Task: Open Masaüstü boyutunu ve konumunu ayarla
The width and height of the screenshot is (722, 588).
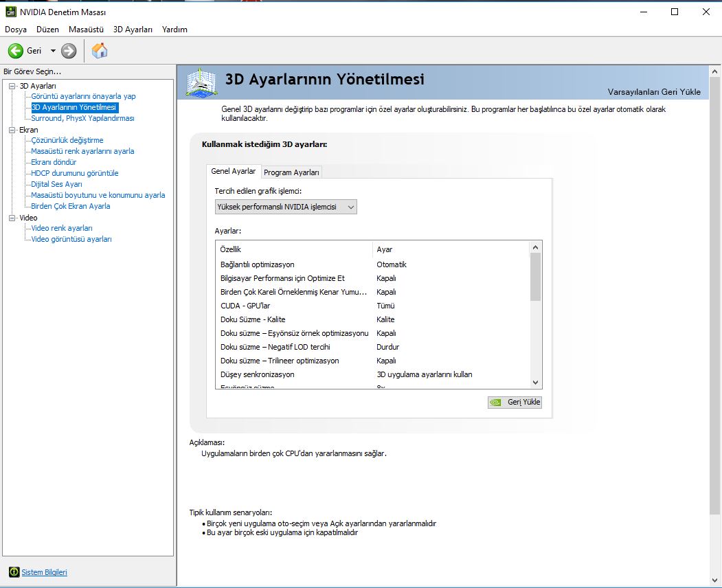Action: 98,195
